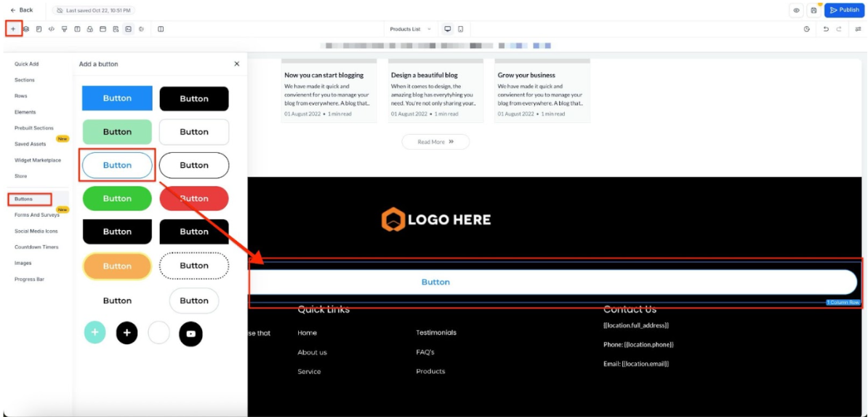Click the undo arrow icon
Image resolution: width=868 pixels, height=417 pixels.
pyautogui.click(x=826, y=29)
